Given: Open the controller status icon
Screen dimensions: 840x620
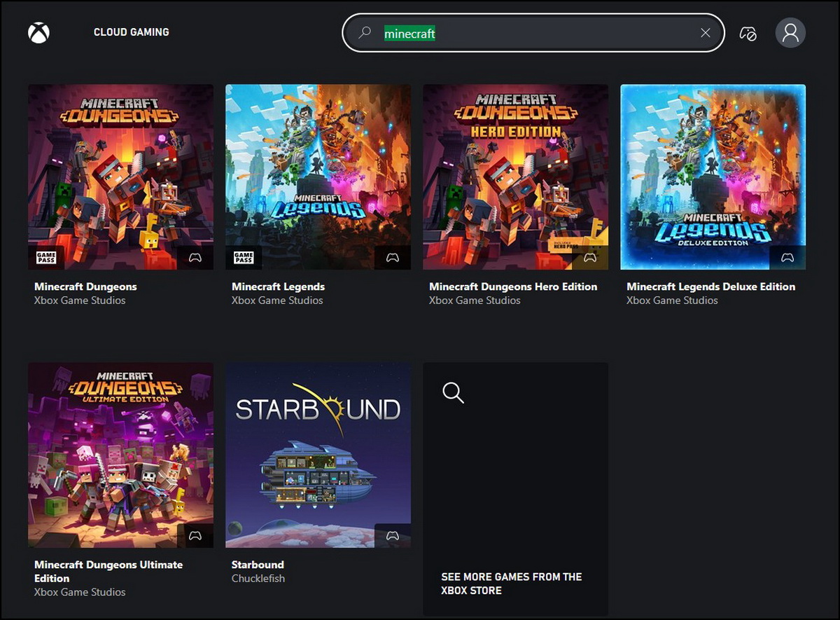Looking at the screenshot, I should 748,33.
